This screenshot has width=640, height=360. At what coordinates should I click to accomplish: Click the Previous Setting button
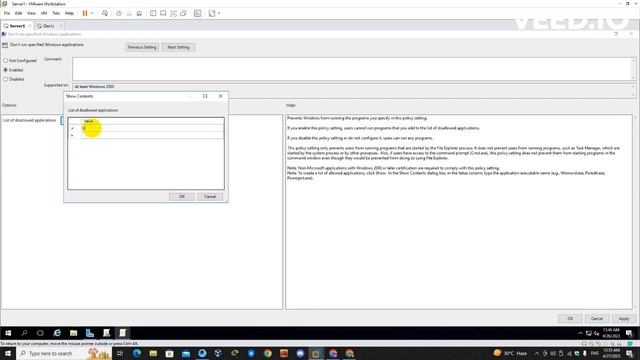click(142, 47)
